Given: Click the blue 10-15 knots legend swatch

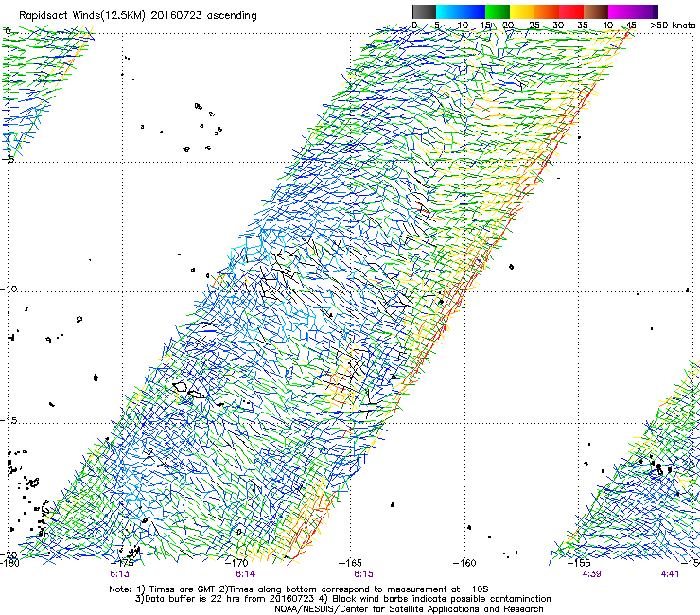Looking at the screenshot, I should coord(473,11).
